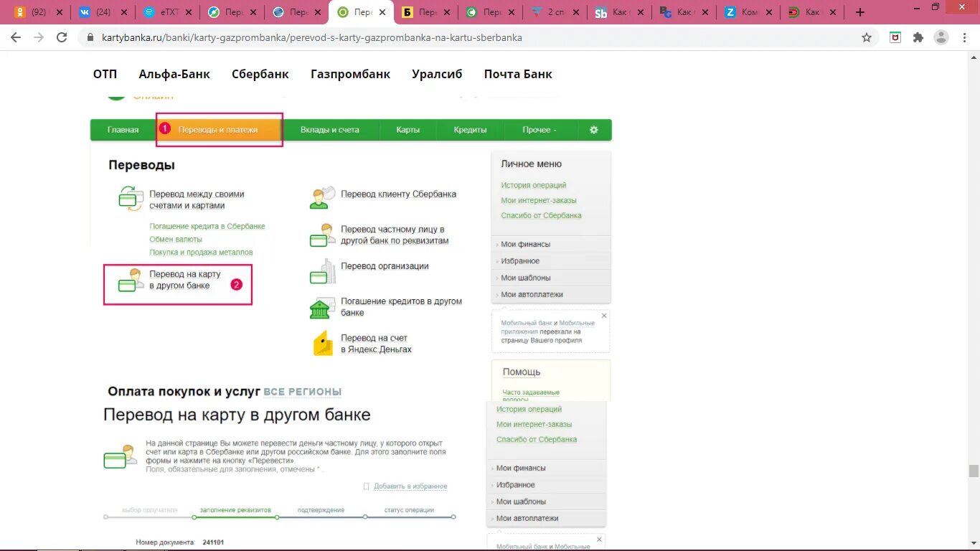Click Погашение кредита в Сбербанке link
The image size is (980, 551).
pyautogui.click(x=207, y=226)
